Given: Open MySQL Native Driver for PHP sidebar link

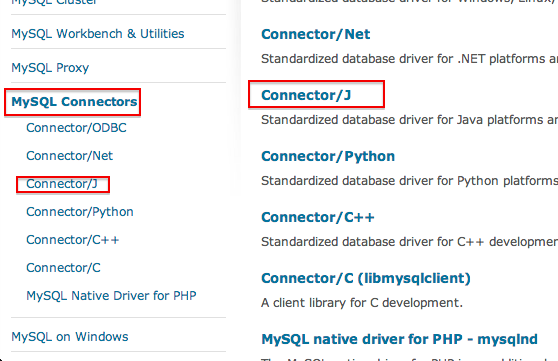Looking at the screenshot, I should (111, 295).
